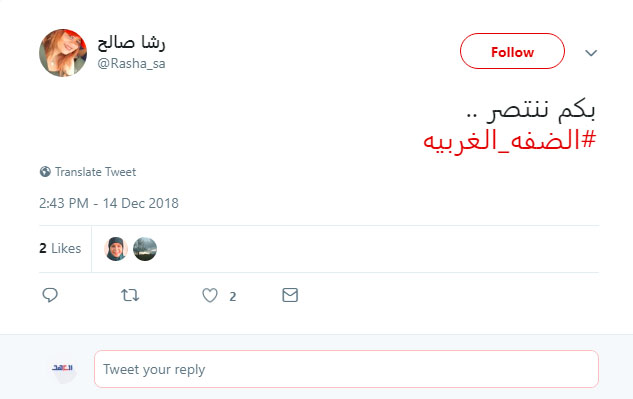Follow the Rasha_sa account
Image resolution: width=633 pixels, height=399 pixels.
pyautogui.click(x=512, y=51)
